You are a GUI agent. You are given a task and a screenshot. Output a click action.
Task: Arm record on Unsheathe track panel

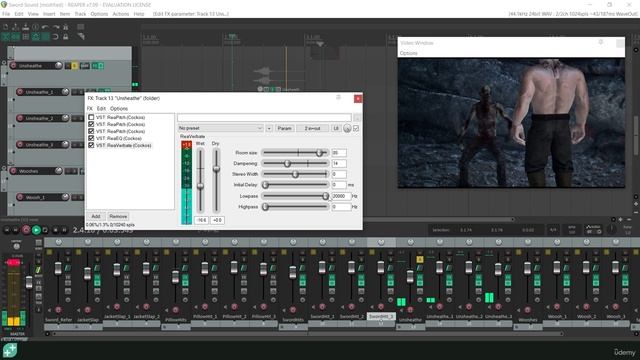click(x=13, y=65)
